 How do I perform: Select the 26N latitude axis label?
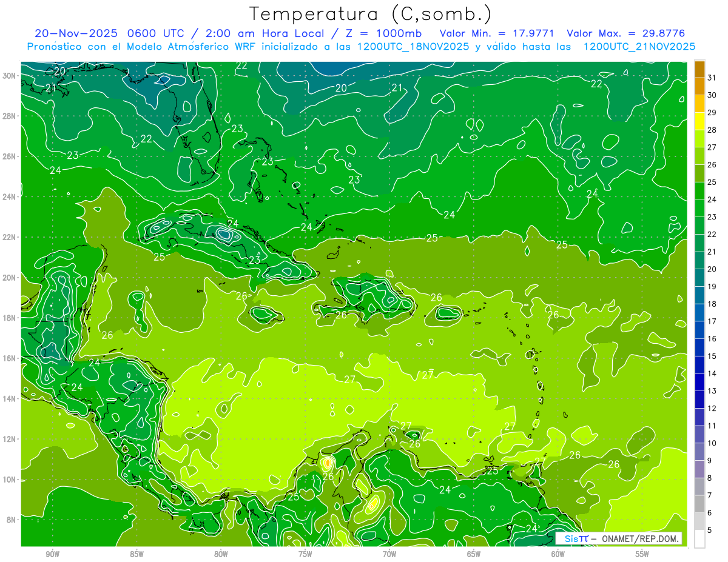pyautogui.click(x=9, y=156)
